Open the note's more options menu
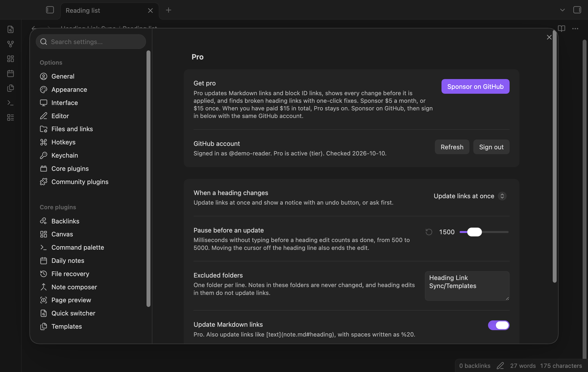 point(575,29)
